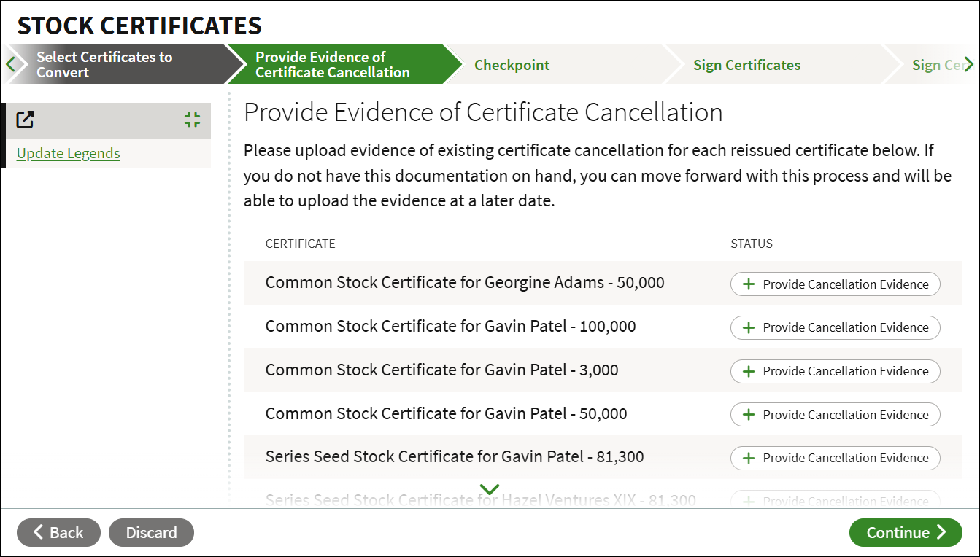The width and height of the screenshot is (980, 557).
Task: Add cancellation evidence for Georgine Adams certificate
Action: [x=835, y=284]
